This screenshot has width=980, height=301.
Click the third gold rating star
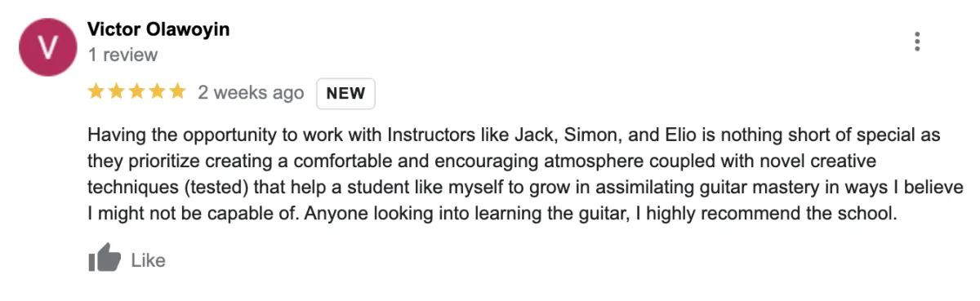[x=136, y=92]
